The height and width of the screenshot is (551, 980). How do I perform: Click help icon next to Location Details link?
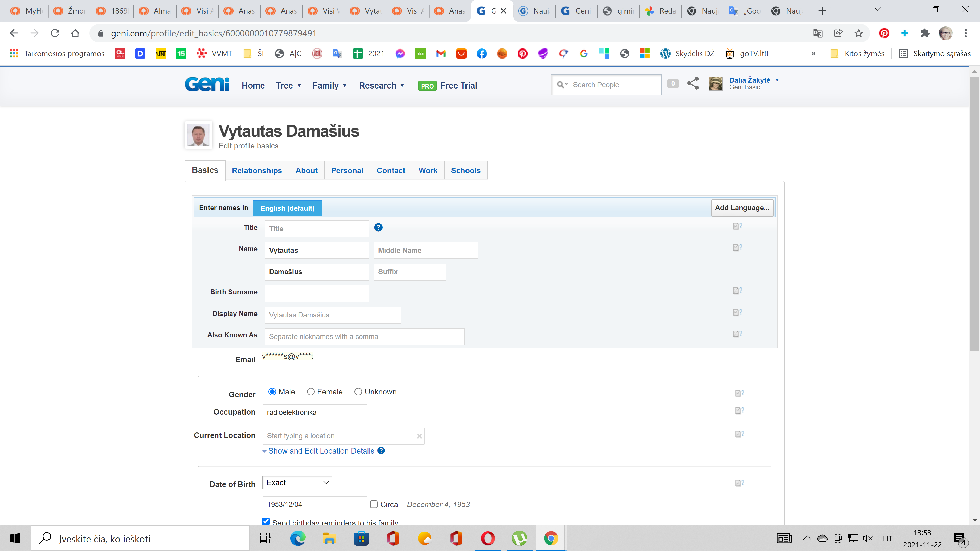[381, 450]
